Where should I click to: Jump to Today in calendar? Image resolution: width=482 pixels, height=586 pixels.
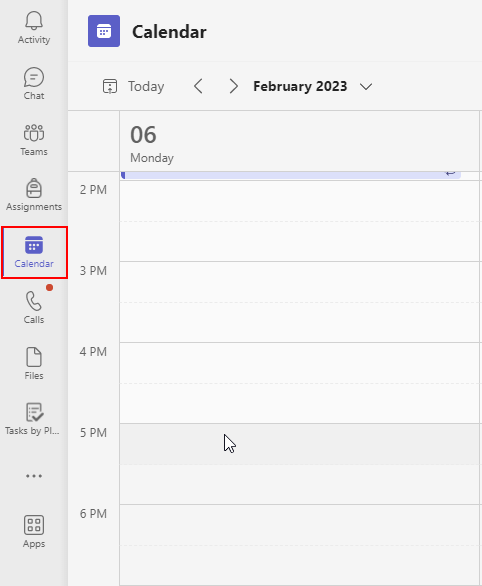point(133,86)
